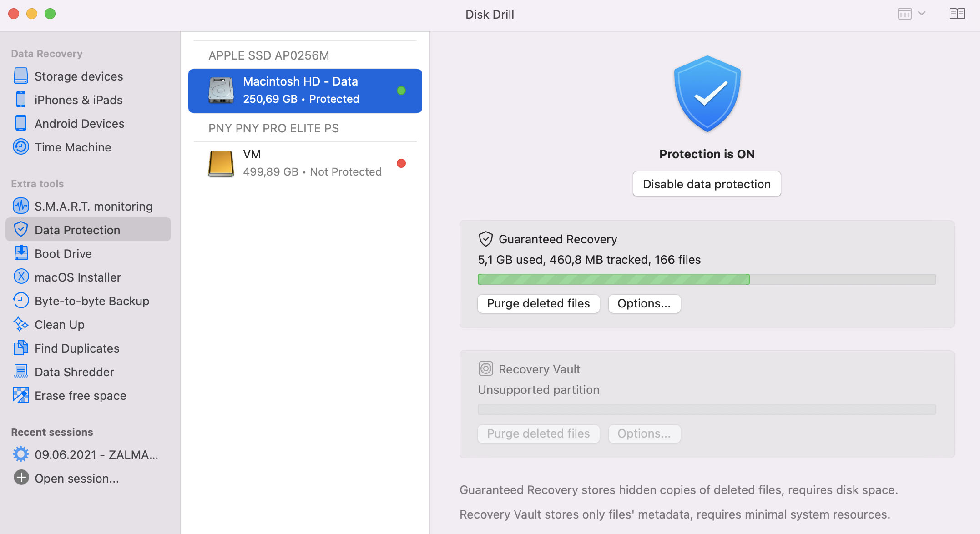This screenshot has width=980, height=534.
Task: Click the Guaranteed Recovery shield icon
Action: click(486, 239)
